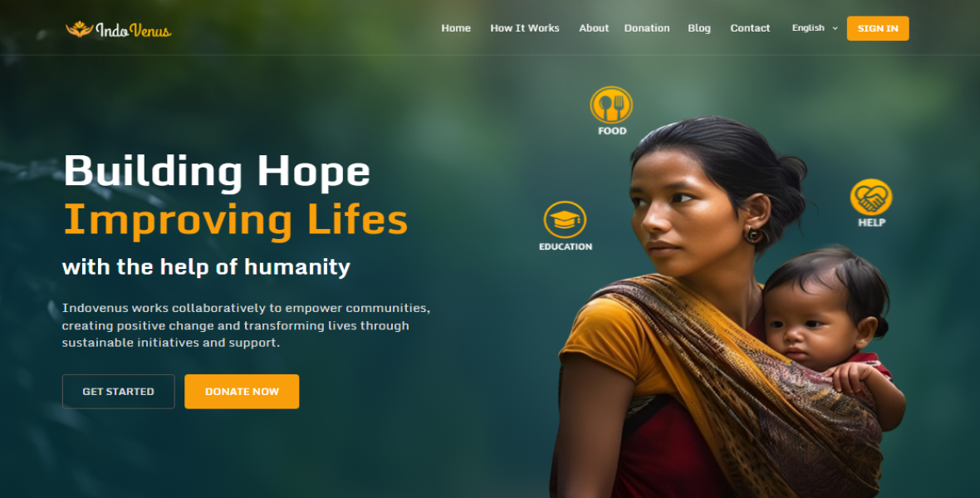Expand language chevron next to English

835,28
